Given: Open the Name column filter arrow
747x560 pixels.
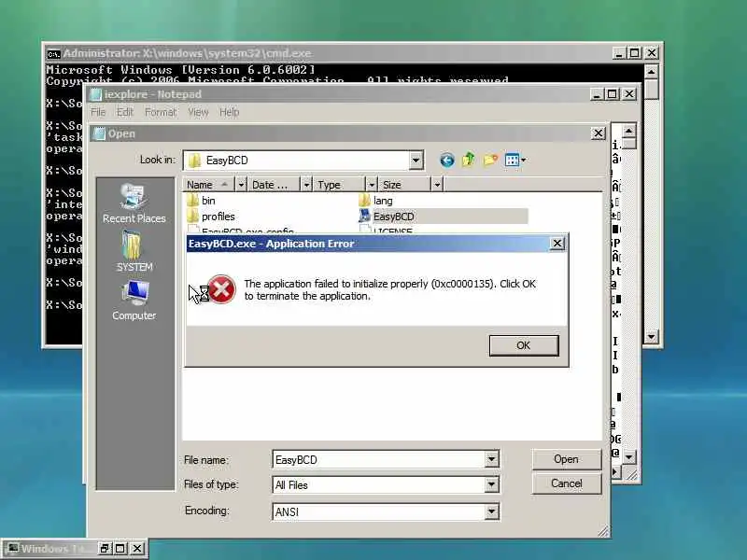Looking at the screenshot, I should point(241,184).
